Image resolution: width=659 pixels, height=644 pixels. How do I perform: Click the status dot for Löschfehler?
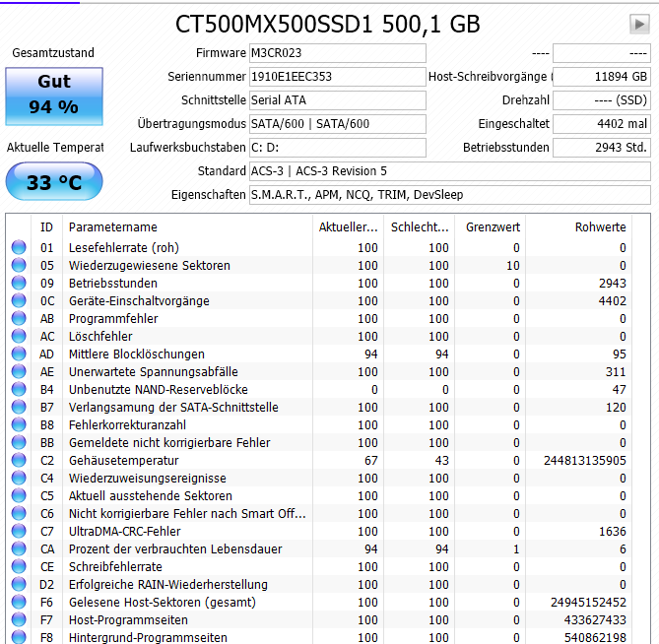tap(19, 336)
